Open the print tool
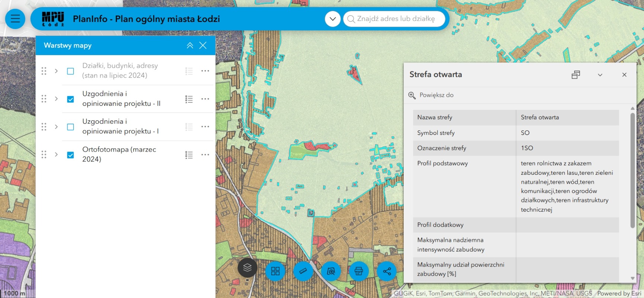Screen dimensions: 644x298 click(x=359, y=271)
